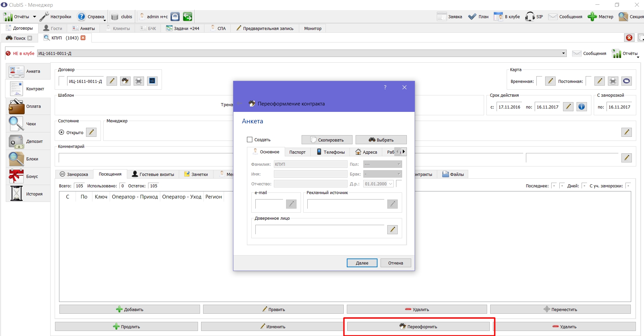Click the blue info icon near validity dates
The width and height of the screenshot is (644, 336).
point(582,107)
